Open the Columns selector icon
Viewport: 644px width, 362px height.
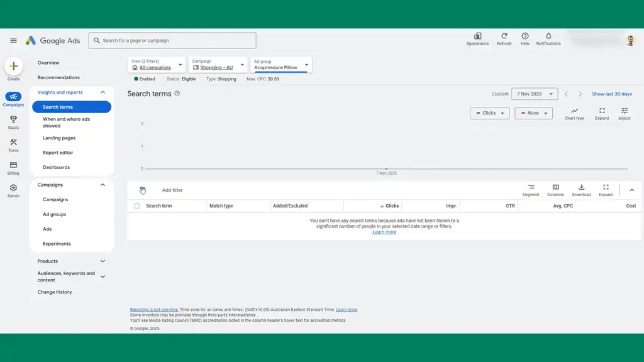coord(555,187)
